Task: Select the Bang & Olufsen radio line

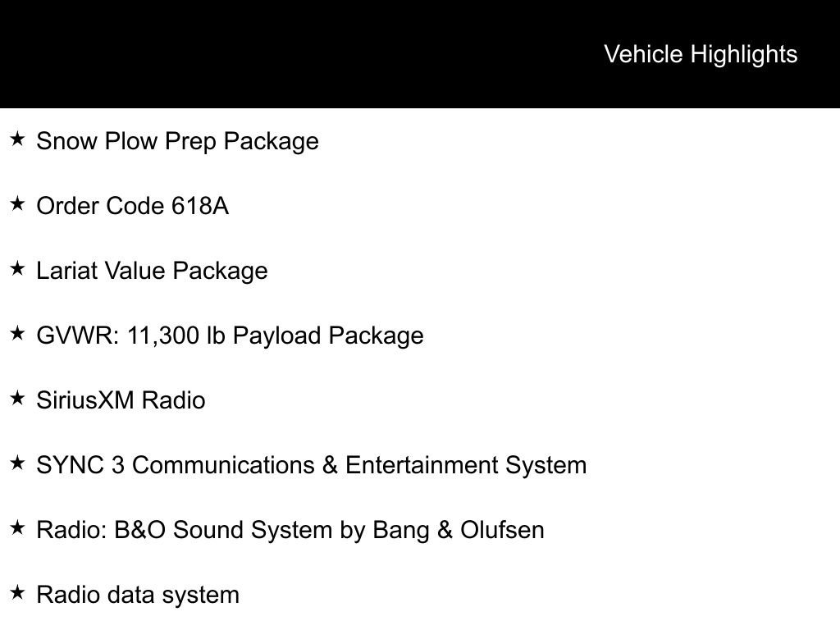Action: pos(290,530)
